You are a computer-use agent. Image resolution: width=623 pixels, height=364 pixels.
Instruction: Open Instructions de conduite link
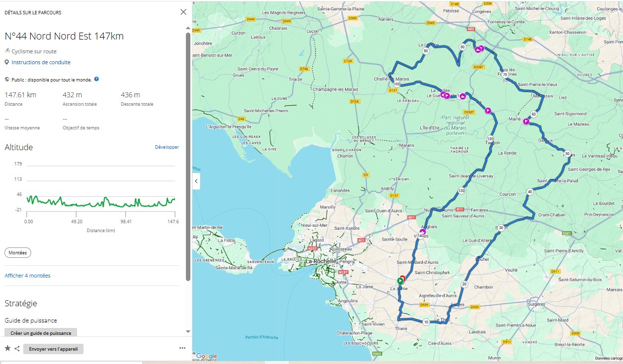pyautogui.click(x=41, y=62)
